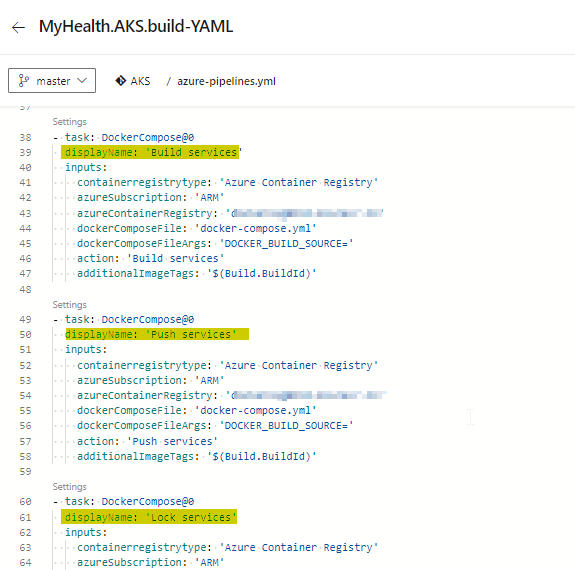Click displayName 'Build services' line
The image size is (575, 570).
tap(153, 152)
